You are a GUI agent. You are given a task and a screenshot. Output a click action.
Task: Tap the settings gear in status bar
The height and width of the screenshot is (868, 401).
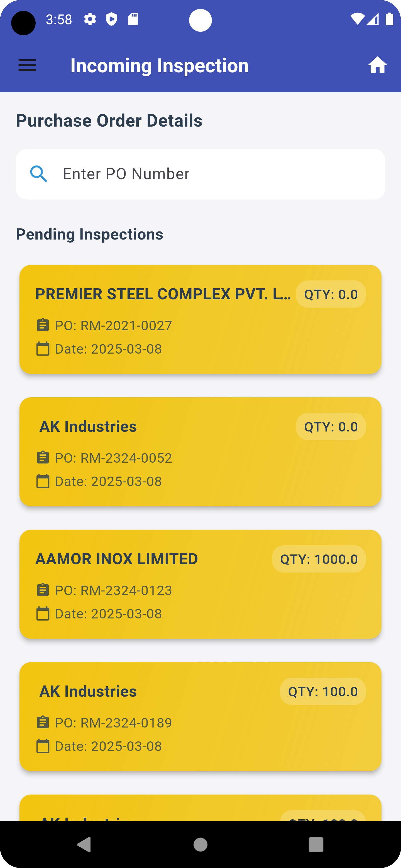(x=90, y=19)
